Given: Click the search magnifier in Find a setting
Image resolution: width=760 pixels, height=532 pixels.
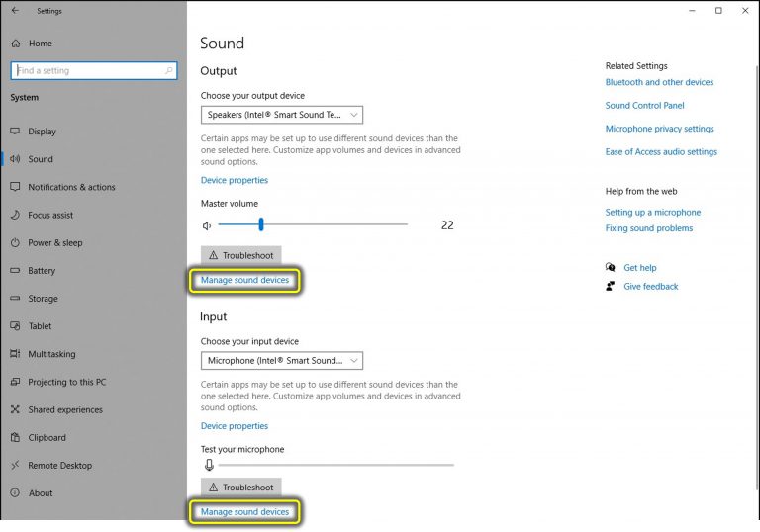Looking at the screenshot, I should [170, 70].
